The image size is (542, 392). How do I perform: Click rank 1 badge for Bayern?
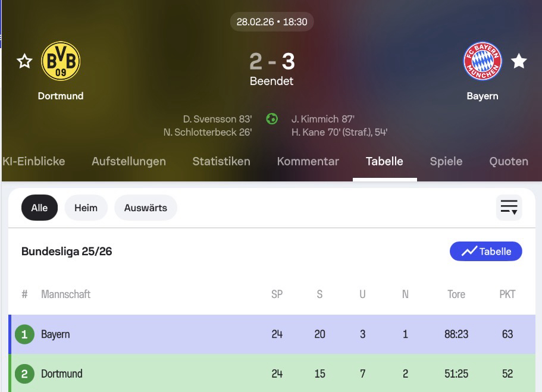pyautogui.click(x=24, y=334)
